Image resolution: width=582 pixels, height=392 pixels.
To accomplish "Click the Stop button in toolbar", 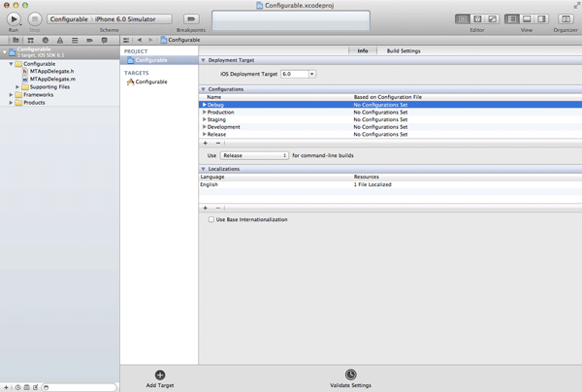I will point(35,19).
